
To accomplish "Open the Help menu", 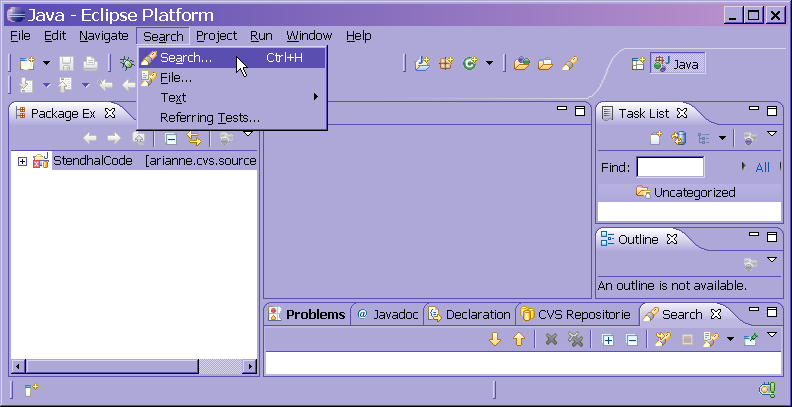I will pyautogui.click(x=359, y=36).
